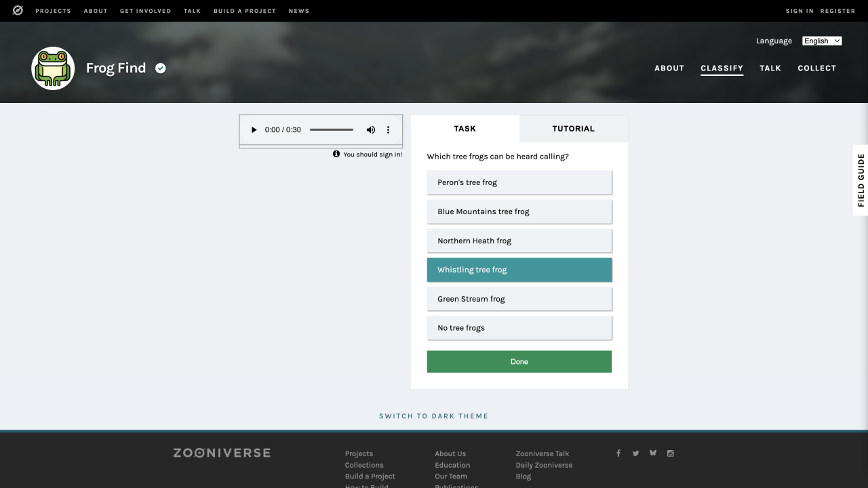This screenshot has width=868, height=488.
Task: Open footer Projects link
Action: point(359,453)
